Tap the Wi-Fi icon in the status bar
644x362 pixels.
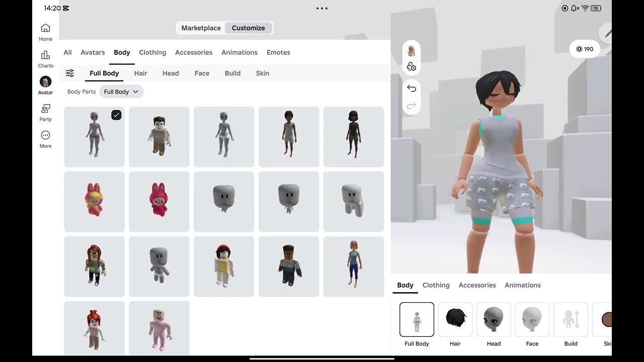pos(585,9)
